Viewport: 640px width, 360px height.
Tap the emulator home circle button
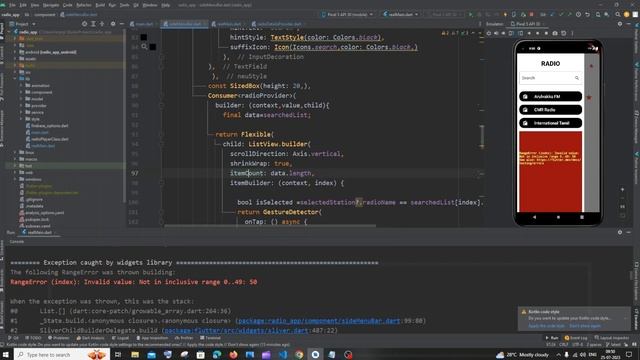tap(558, 217)
